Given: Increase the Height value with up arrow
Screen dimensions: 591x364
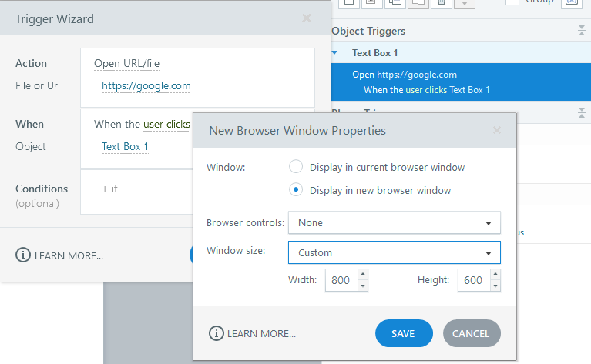Looking at the screenshot, I should [495, 274].
